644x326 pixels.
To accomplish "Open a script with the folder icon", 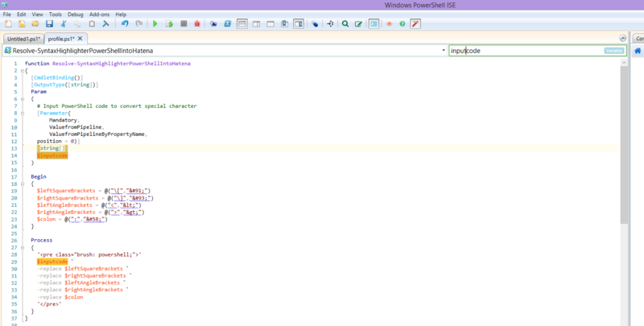I will 35,24.
